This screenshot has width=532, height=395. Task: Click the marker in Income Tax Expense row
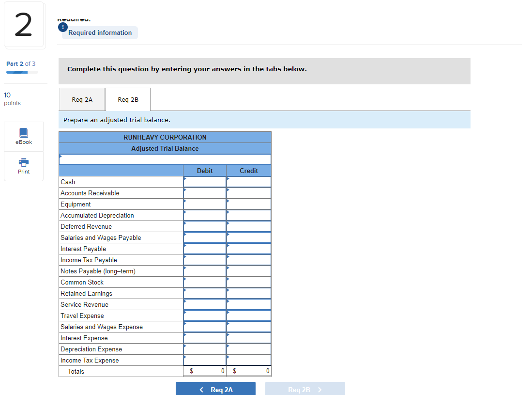pyautogui.click(x=185, y=357)
